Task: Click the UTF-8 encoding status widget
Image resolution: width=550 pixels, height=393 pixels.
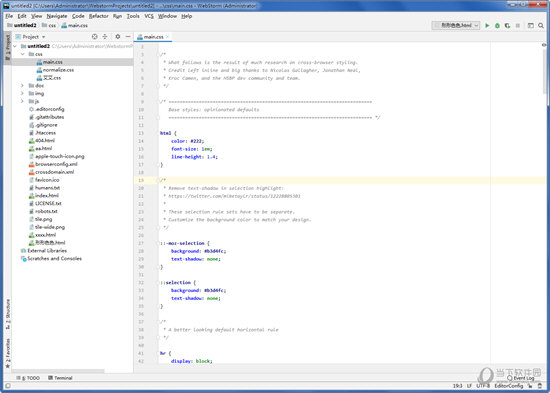Action: [x=483, y=386]
